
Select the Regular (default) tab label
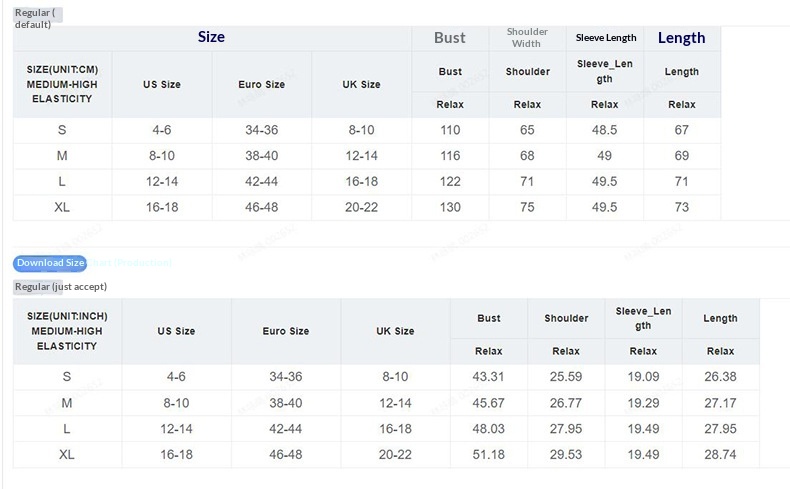pyautogui.click(x=37, y=17)
